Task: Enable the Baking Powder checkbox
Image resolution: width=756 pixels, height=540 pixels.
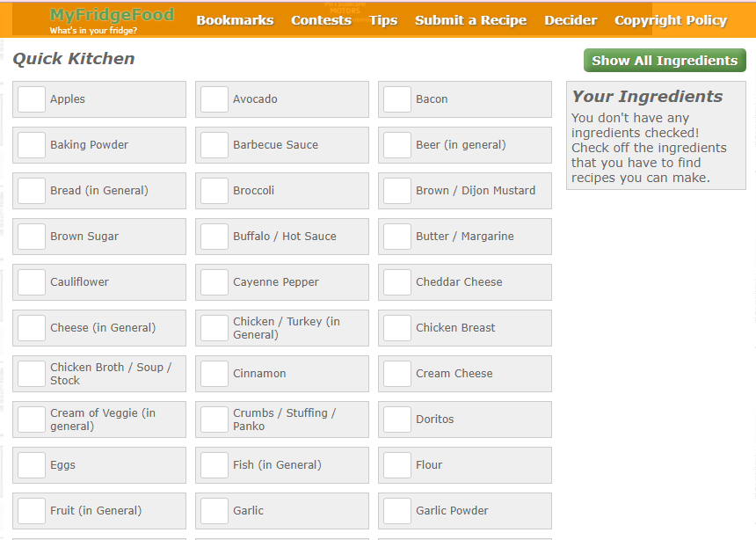Action: (32, 145)
